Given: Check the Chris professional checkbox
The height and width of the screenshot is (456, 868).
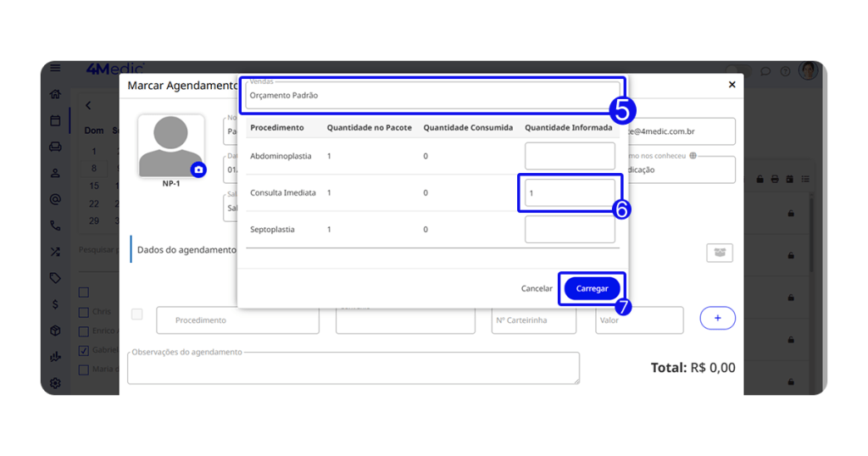Looking at the screenshot, I should 84,312.
